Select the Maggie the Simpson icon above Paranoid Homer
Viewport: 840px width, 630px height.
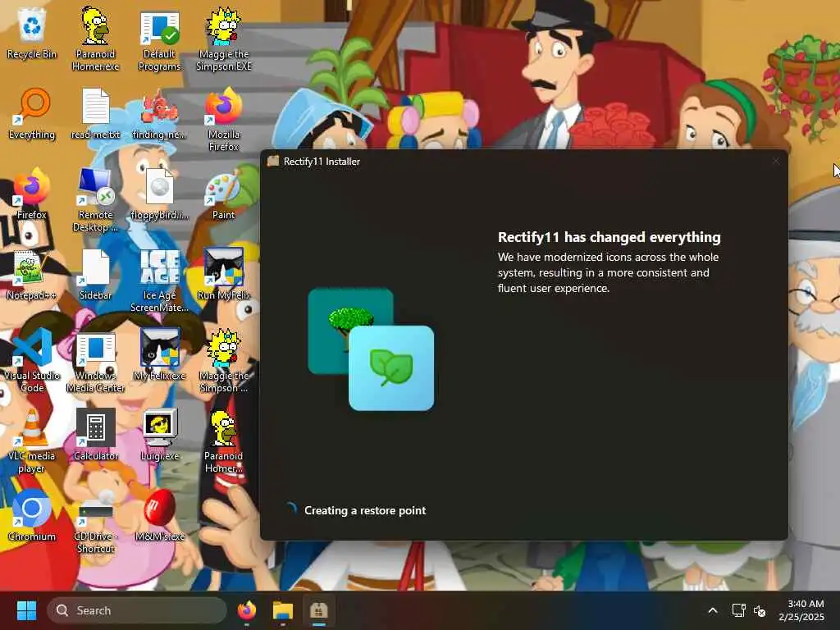pos(224,361)
